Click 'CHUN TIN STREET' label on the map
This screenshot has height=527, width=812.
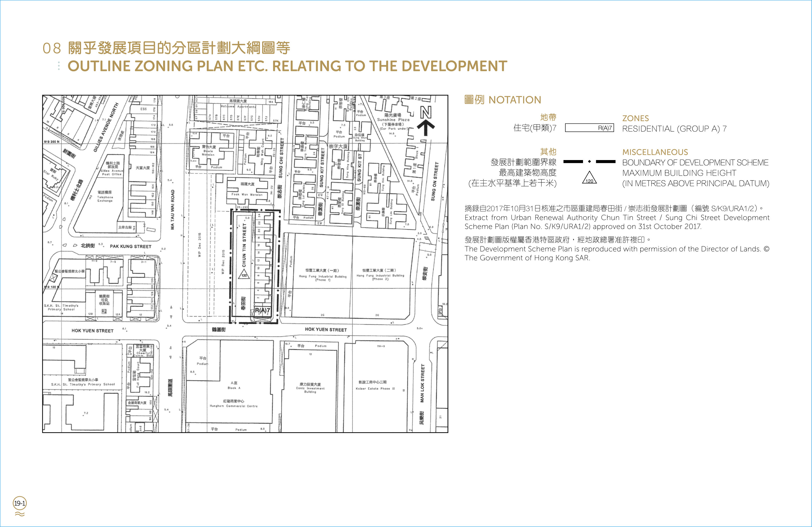pyautogui.click(x=244, y=245)
